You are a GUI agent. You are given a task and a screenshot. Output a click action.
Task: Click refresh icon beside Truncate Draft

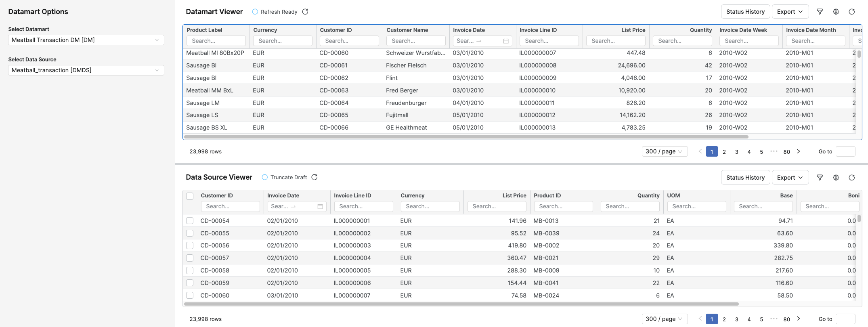314,177
